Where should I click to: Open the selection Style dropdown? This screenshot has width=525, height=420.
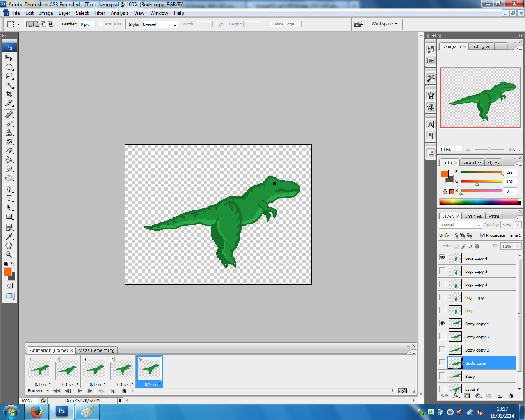click(174, 24)
